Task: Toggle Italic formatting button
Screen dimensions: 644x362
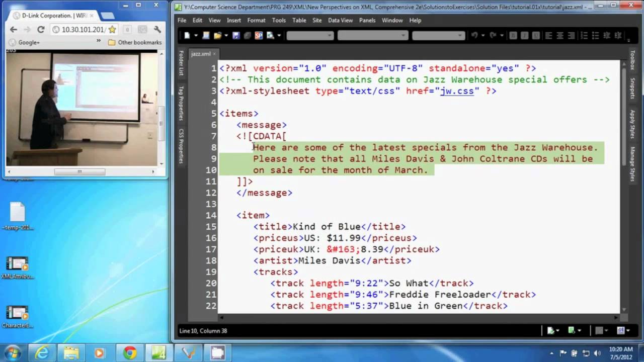Action: pyautogui.click(x=525, y=35)
